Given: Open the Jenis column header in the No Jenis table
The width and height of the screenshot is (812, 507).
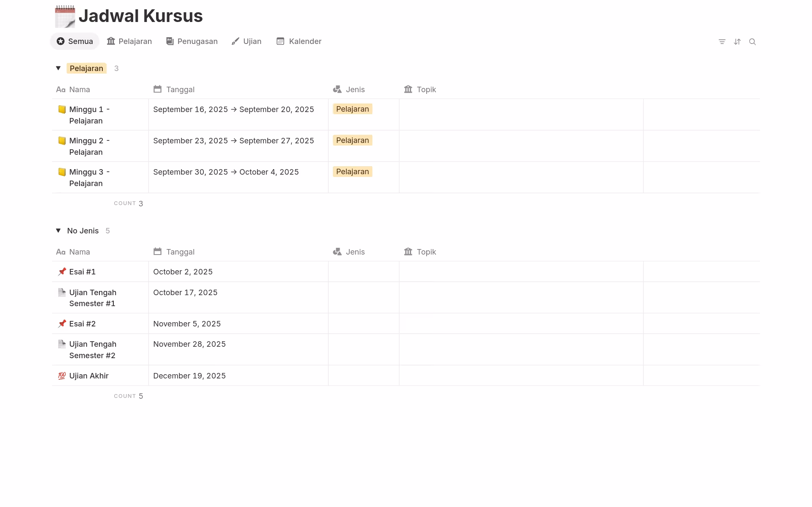Looking at the screenshot, I should 354,252.
